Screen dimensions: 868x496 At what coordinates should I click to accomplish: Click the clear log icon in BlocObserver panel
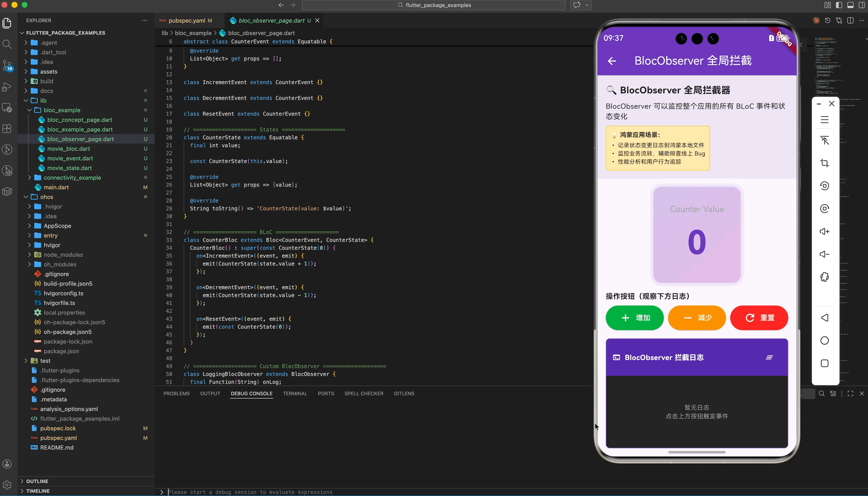[769, 358]
